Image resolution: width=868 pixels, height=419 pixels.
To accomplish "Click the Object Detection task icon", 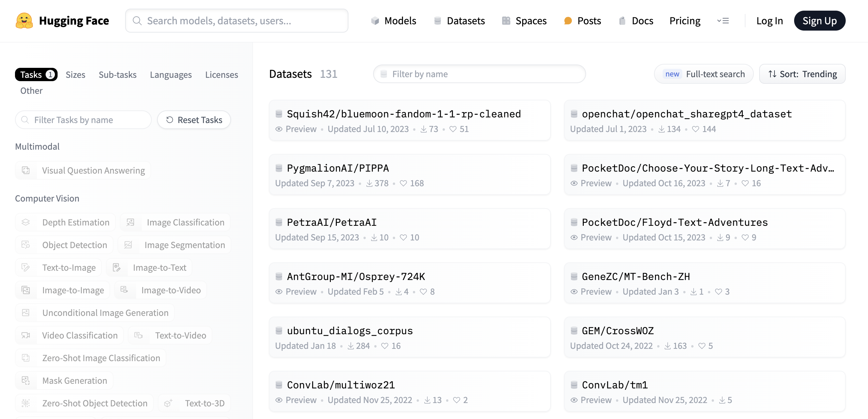I will 26,245.
